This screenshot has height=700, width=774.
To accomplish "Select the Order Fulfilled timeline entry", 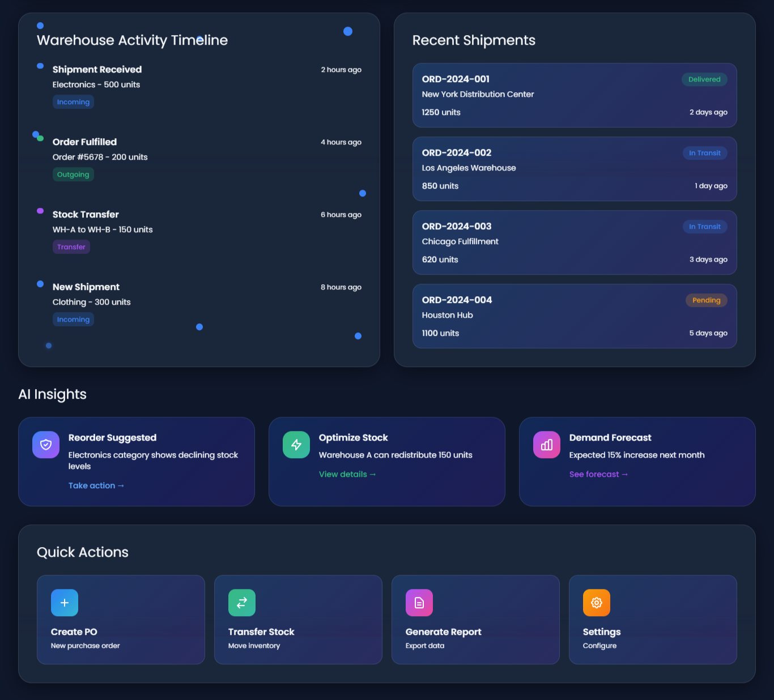I will [x=199, y=158].
